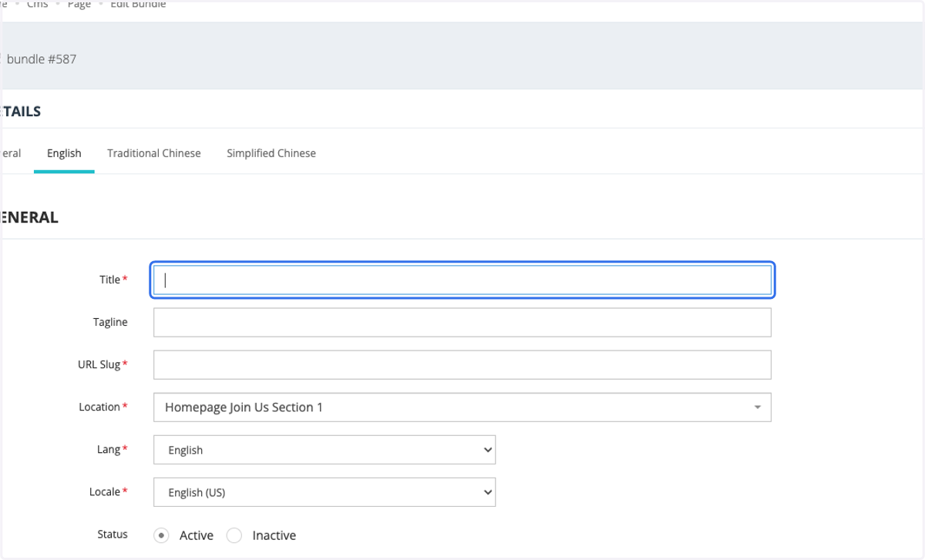Viewport: 925px width, 560px height.
Task: Click into the Tagline text box
Action: 462,323
